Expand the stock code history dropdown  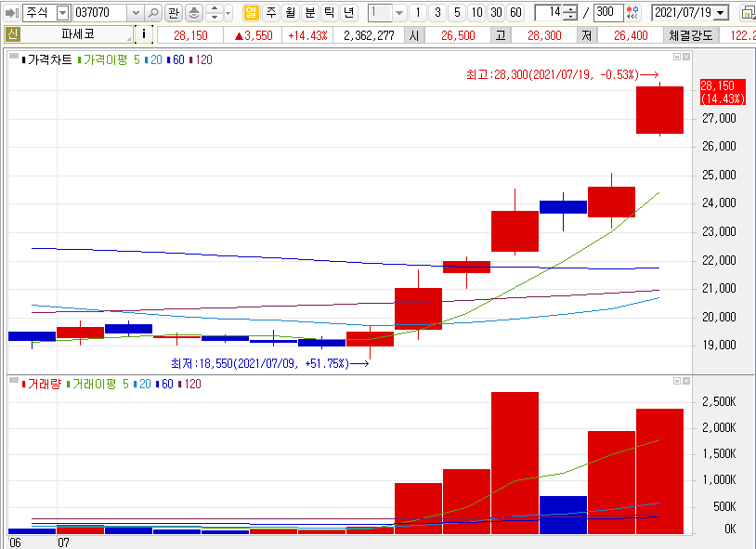click(x=136, y=13)
